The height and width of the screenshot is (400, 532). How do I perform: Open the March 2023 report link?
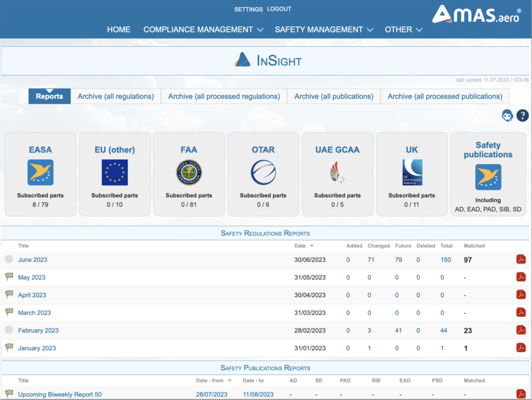34,313
